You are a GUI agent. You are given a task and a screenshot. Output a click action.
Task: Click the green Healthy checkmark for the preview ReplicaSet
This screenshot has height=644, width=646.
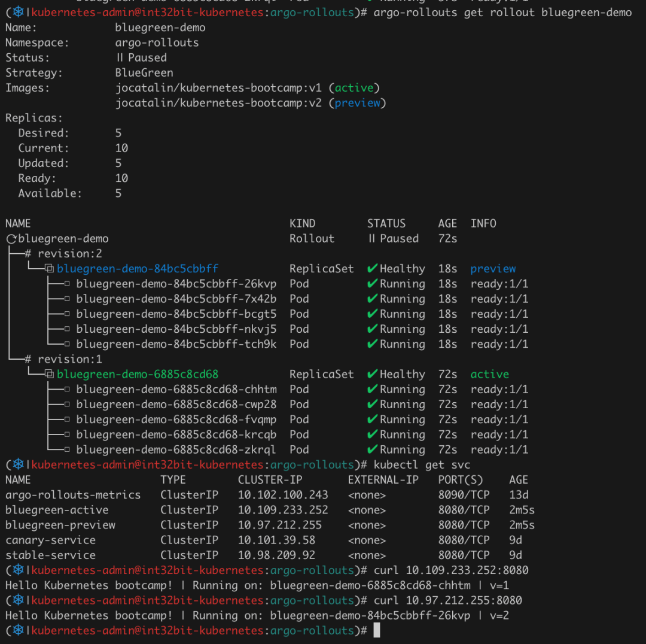(372, 269)
